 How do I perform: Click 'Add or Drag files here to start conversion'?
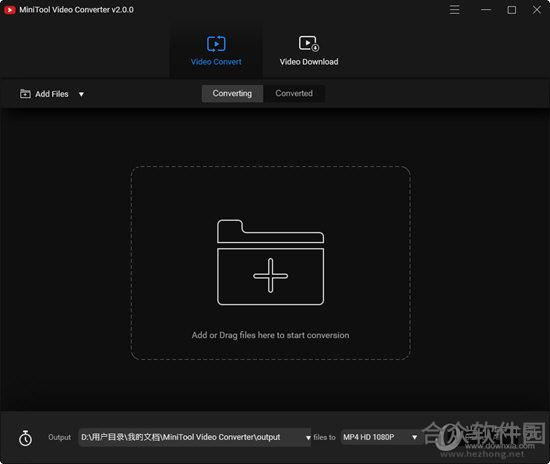[x=270, y=335]
